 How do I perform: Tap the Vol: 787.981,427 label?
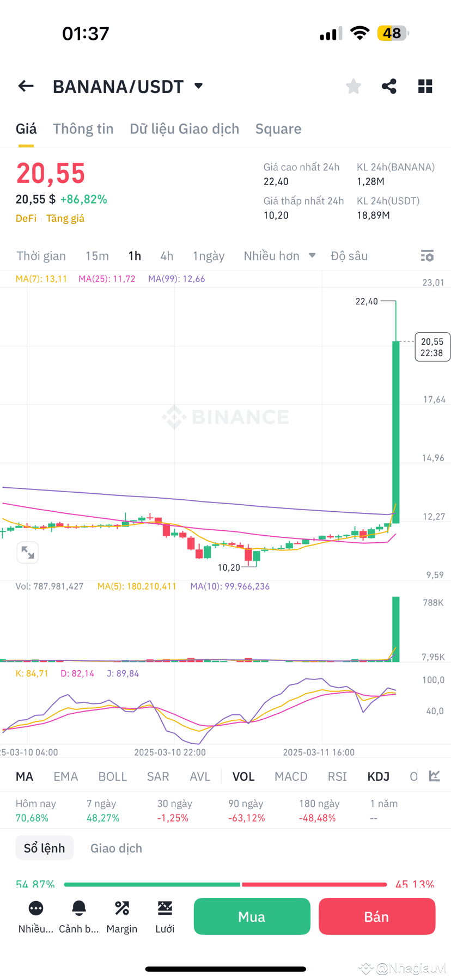coord(50,586)
